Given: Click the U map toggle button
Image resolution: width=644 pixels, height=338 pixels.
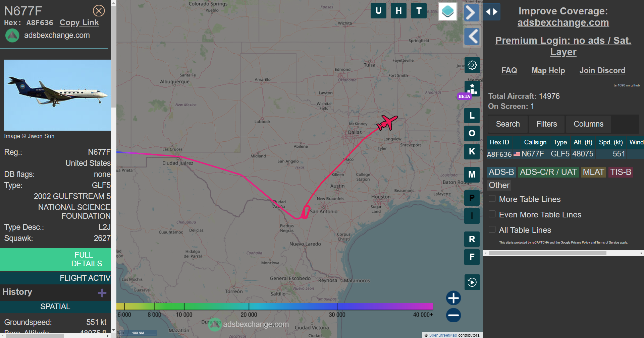Looking at the screenshot, I should 378,11.
